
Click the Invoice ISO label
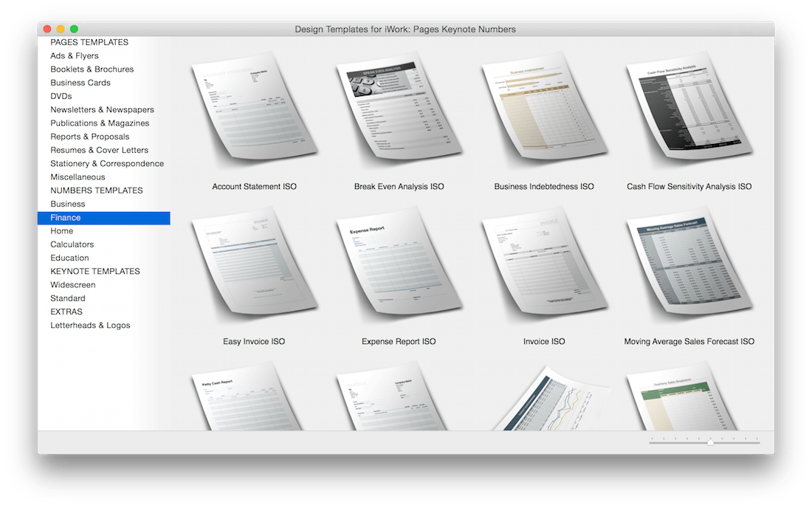(x=544, y=341)
